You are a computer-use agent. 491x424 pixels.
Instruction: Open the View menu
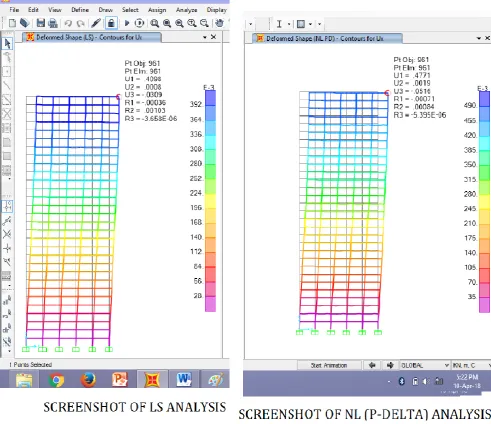[x=55, y=10]
